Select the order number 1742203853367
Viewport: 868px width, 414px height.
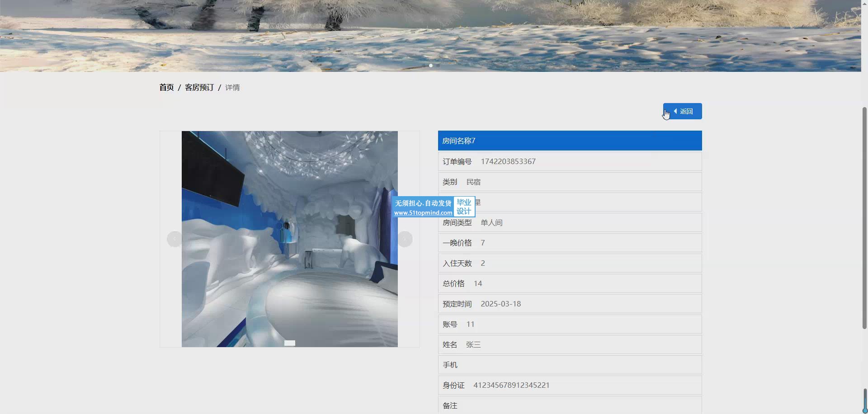coord(508,161)
